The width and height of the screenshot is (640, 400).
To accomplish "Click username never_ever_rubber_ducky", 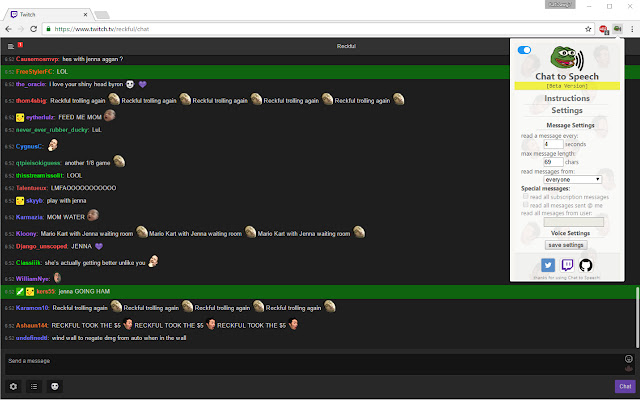I will tap(52, 130).
